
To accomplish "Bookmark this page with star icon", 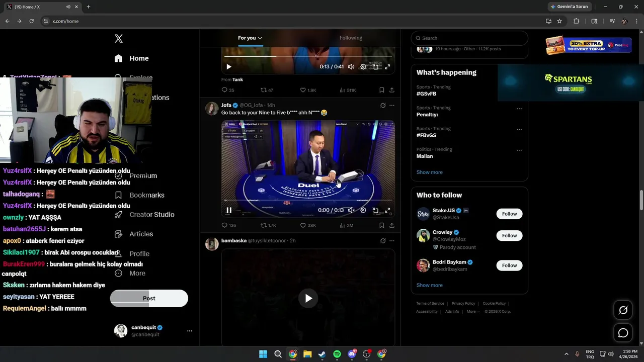I will (x=559, y=21).
